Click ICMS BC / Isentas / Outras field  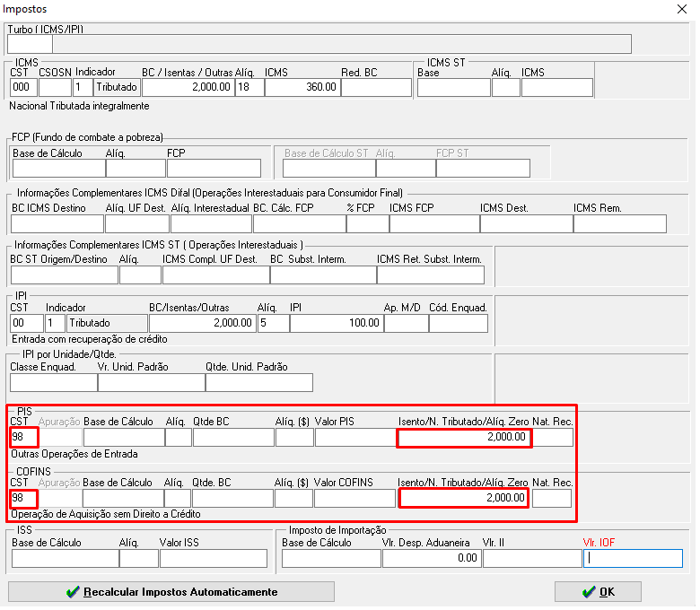click(188, 87)
